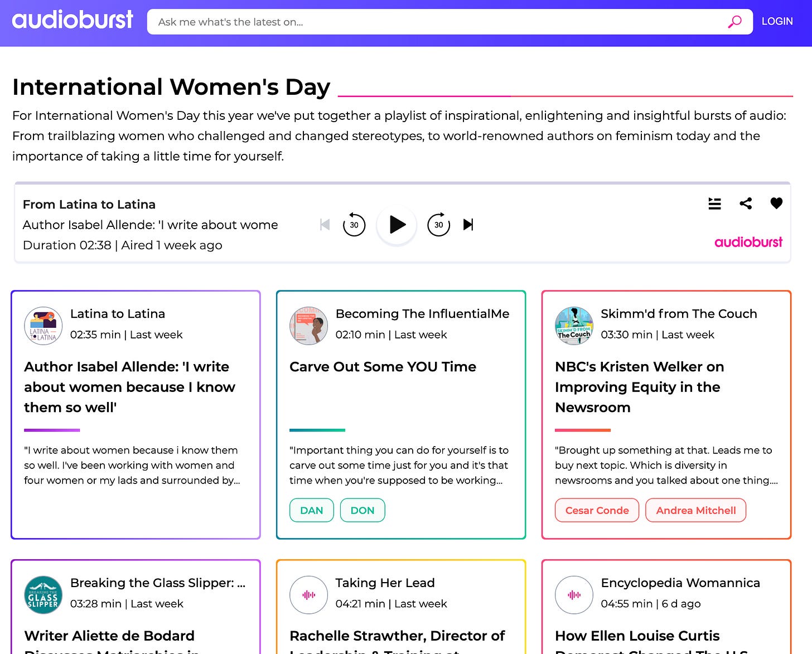The image size is (812, 654).
Task: Click the 'Duration 02:38 | Aired 1 week ago' line
Action: 123,245
